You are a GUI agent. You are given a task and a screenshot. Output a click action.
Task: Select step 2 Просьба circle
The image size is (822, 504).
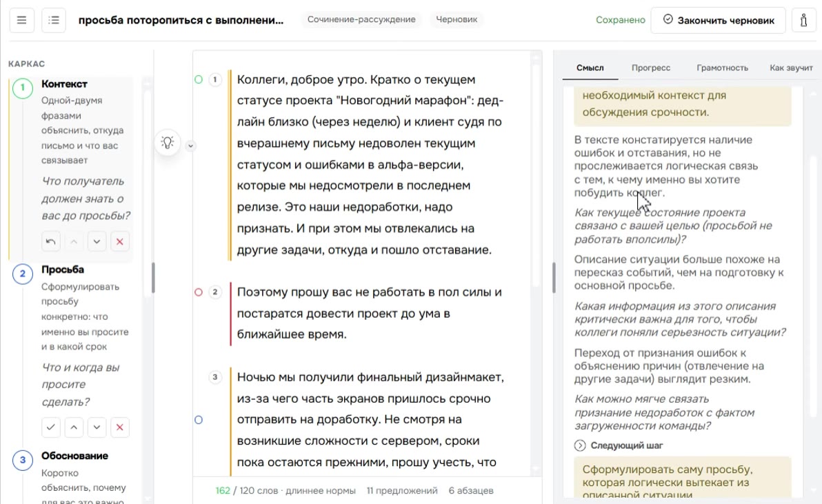click(x=23, y=274)
